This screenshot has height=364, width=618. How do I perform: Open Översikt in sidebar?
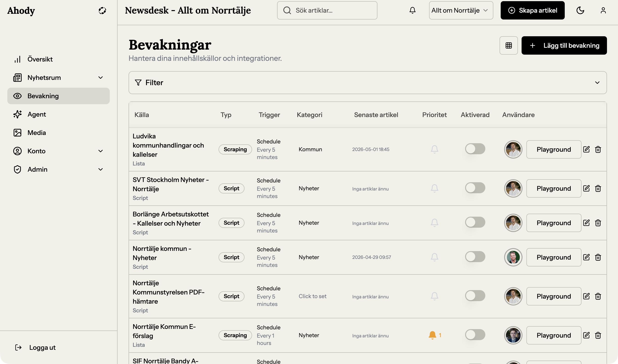point(58,59)
